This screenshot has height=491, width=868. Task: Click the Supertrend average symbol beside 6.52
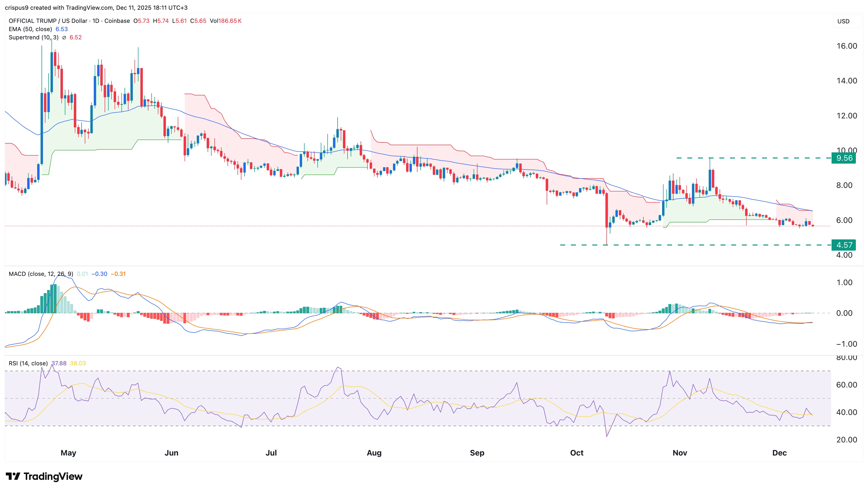[x=64, y=37]
